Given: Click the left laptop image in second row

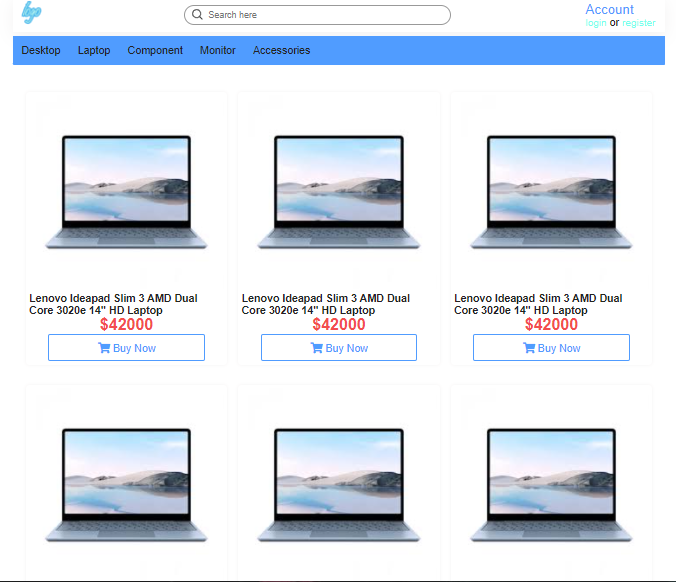Looking at the screenshot, I should point(126,485).
